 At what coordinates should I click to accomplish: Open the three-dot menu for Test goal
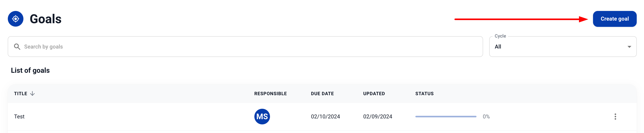pyautogui.click(x=615, y=117)
